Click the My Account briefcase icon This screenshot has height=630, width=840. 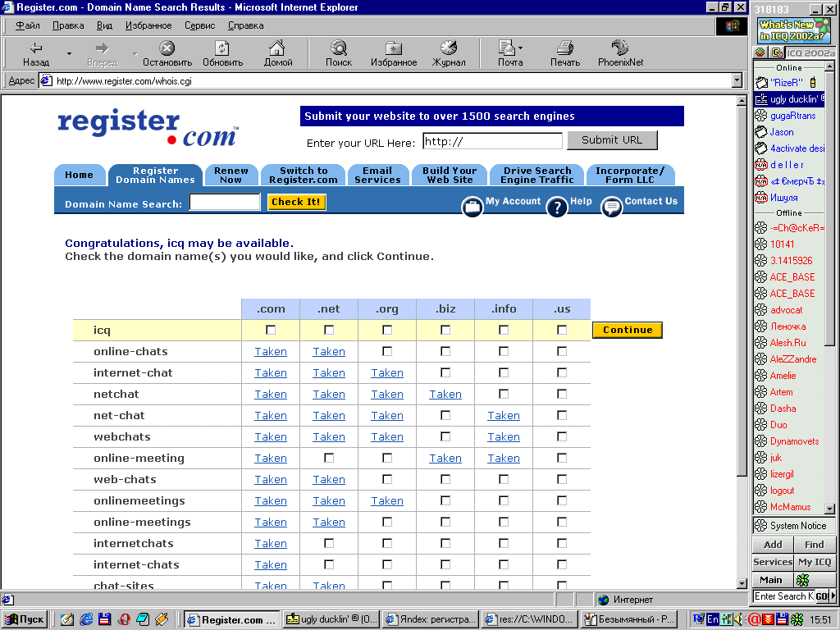tap(472, 206)
